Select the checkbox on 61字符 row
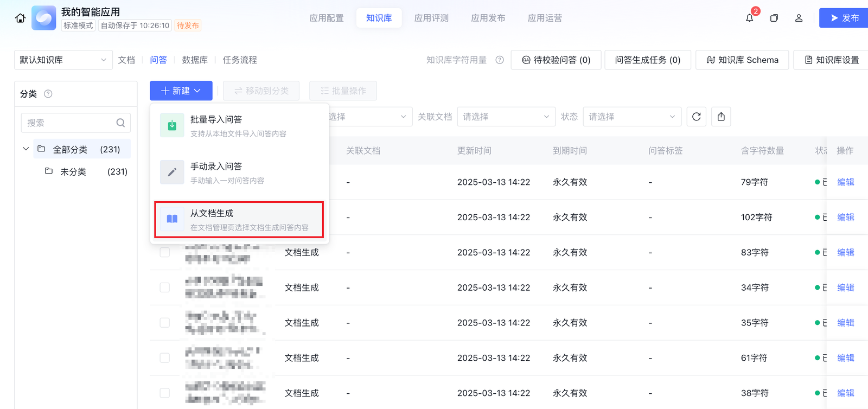Viewport: 868px width, 409px height. 165,358
